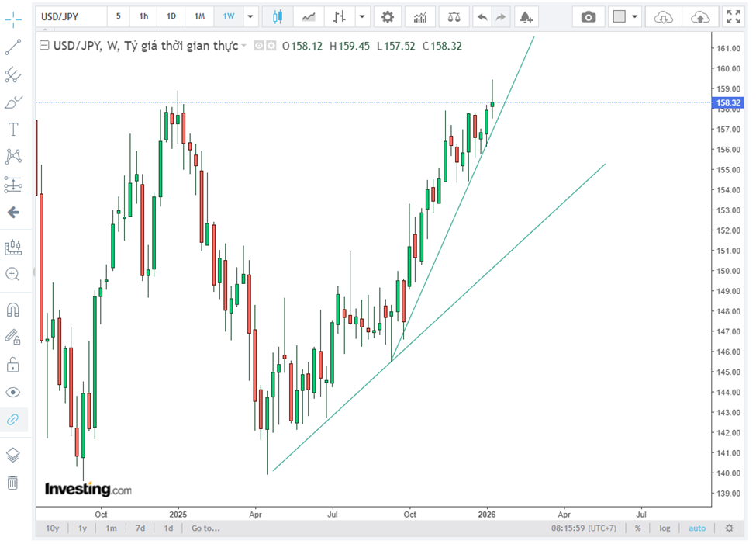Screen dimensions: 756x544
Task: Click the 150.00 price axis label
Action: (729, 271)
